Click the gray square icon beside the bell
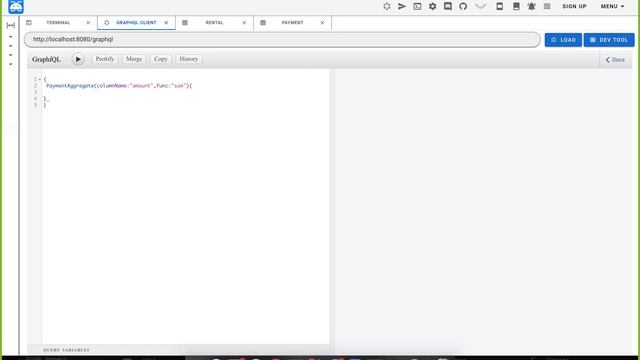 point(547,6)
